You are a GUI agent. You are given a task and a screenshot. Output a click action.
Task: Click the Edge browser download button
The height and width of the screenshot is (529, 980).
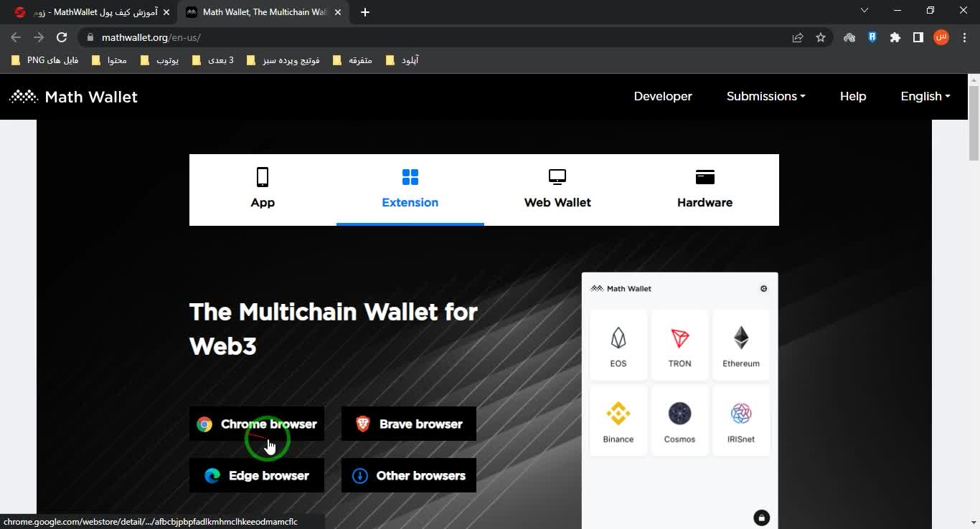(257, 475)
